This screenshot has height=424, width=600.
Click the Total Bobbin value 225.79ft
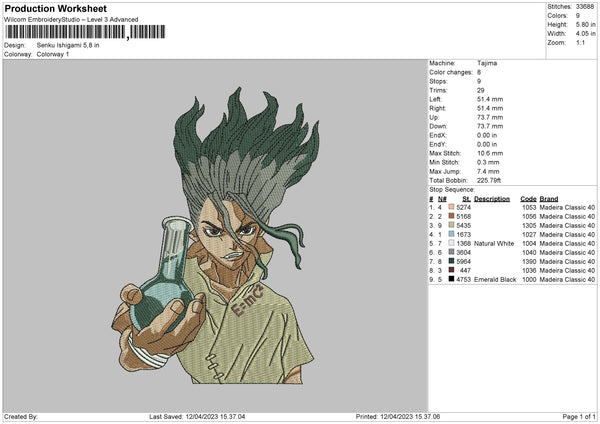click(489, 180)
